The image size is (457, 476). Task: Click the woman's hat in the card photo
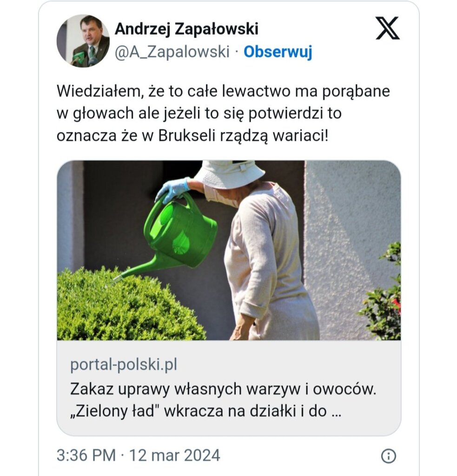[x=229, y=175]
